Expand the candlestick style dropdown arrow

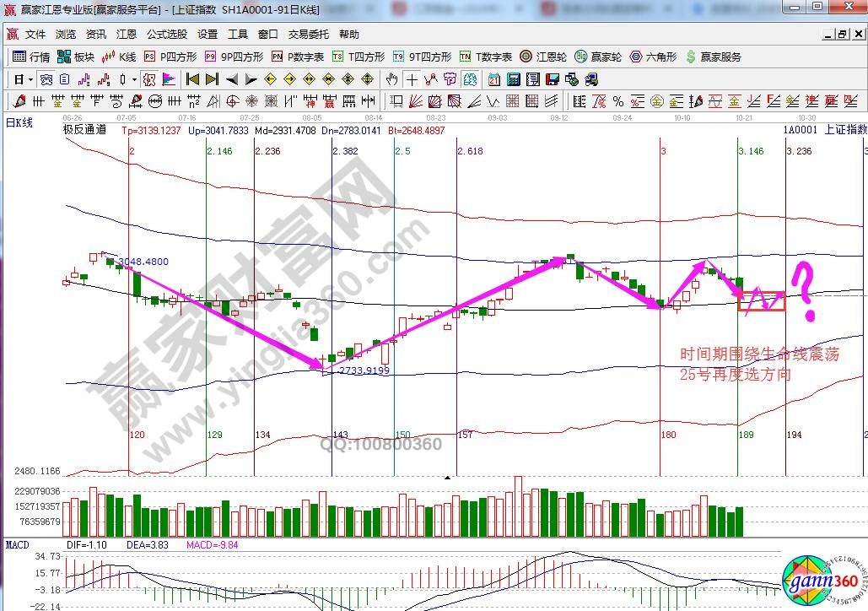[134, 79]
